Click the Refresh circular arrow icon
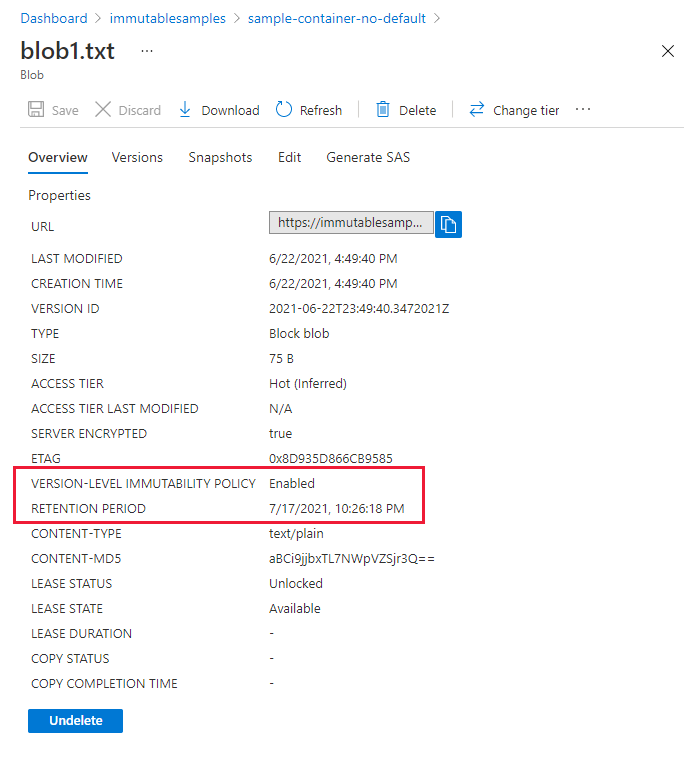Viewport: 685px width, 757px height. 284,110
